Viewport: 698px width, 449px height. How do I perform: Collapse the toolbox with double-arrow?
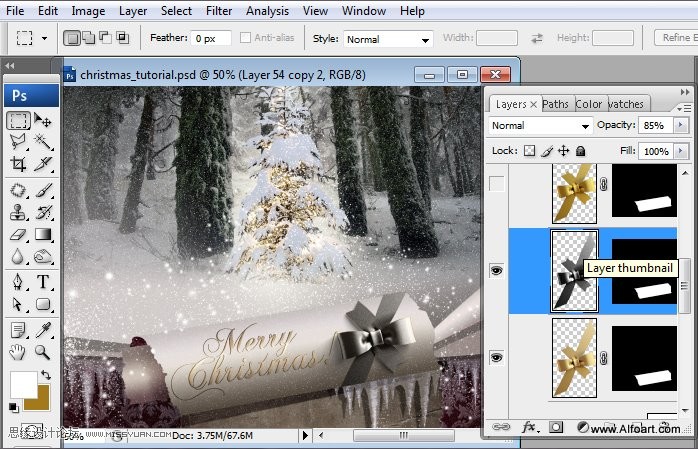[x=10, y=66]
